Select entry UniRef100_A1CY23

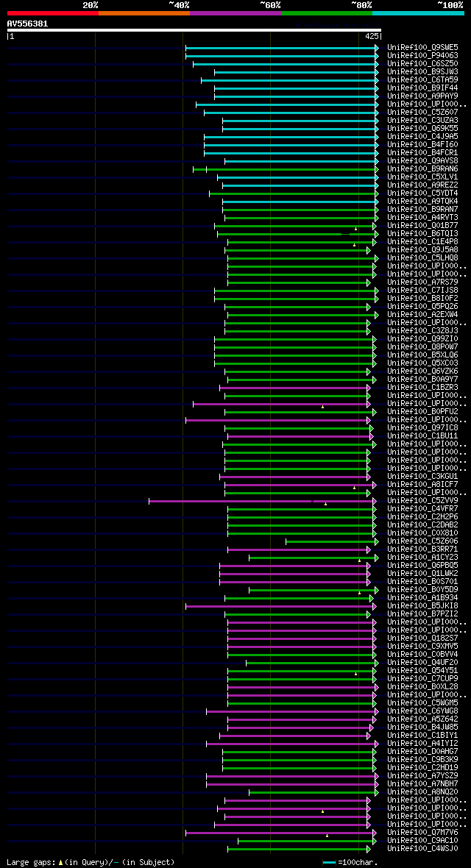(x=422, y=557)
